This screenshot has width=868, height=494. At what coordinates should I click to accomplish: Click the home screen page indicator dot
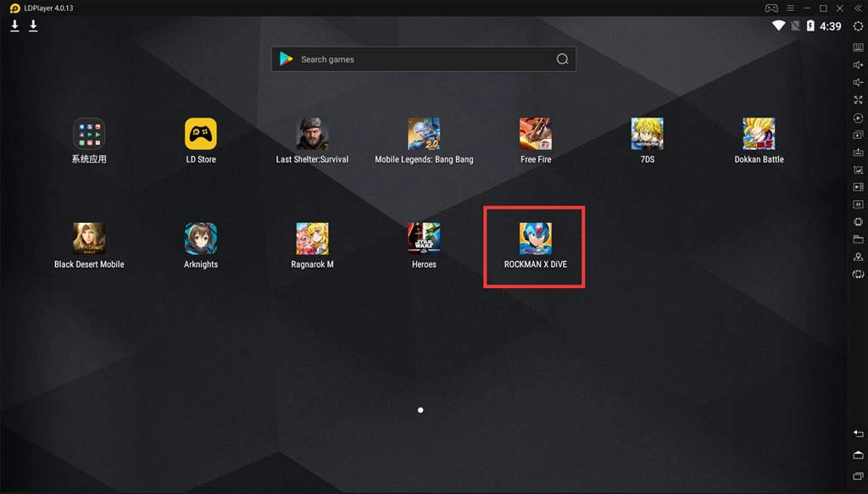[420, 410]
